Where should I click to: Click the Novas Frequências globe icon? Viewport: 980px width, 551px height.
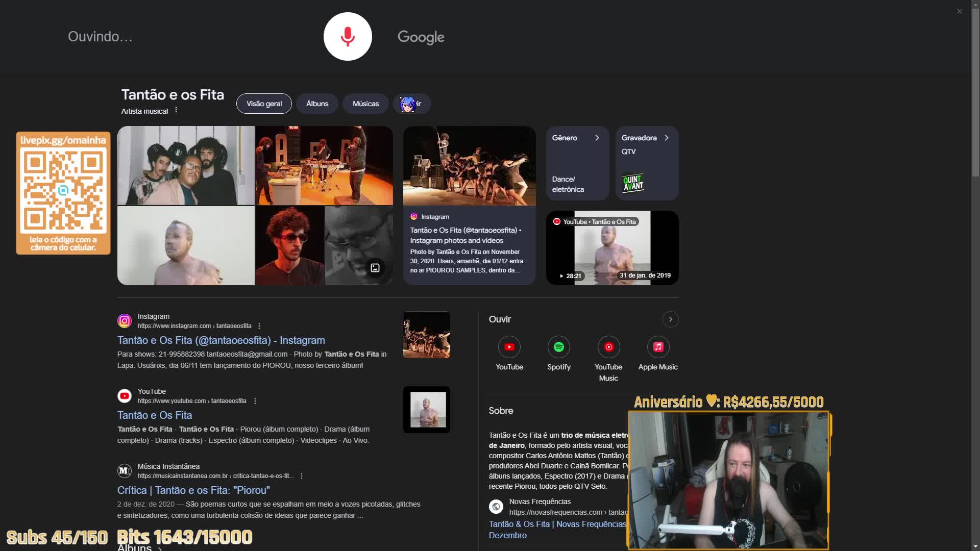pos(496,507)
